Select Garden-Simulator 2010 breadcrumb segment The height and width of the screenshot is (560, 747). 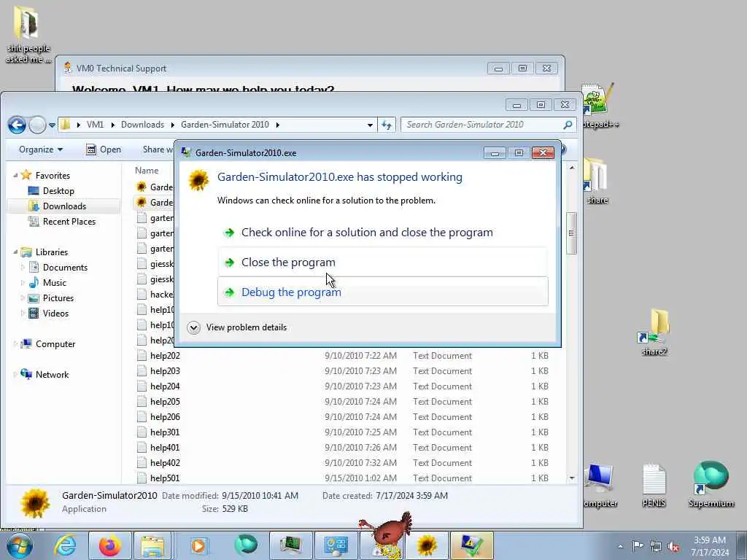click(x=225, y=125)
